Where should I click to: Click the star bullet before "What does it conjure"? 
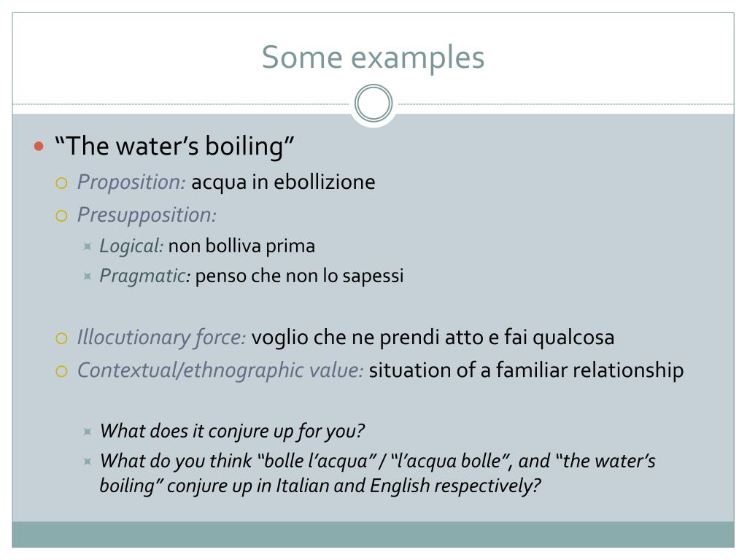coord(88,432)
